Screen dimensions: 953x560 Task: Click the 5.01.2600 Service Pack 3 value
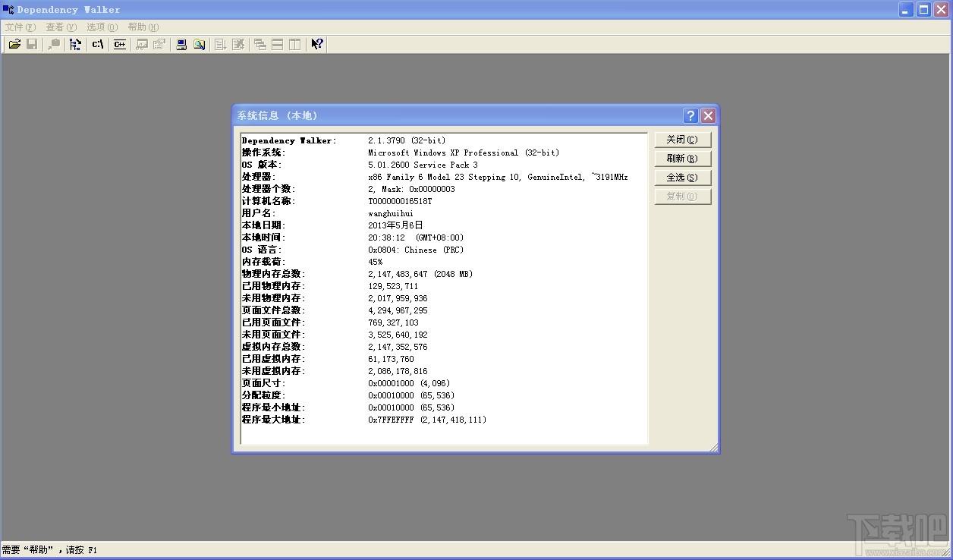click(423, 165)
